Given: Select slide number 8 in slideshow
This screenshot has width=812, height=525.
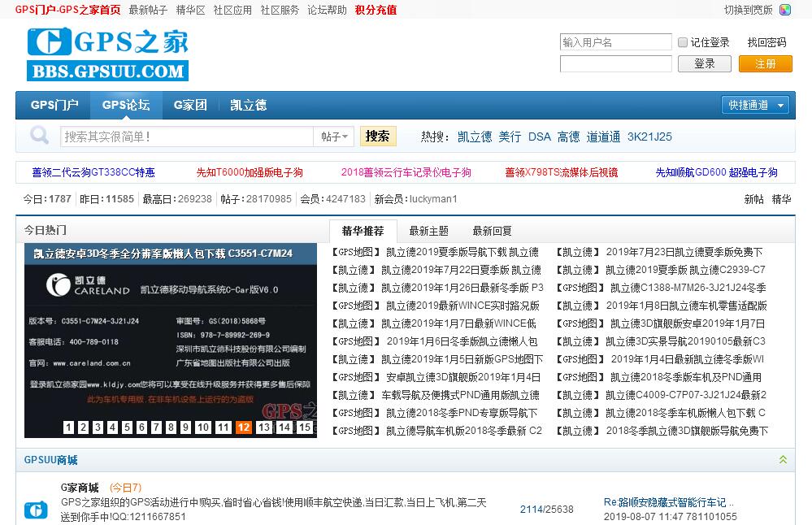Looking at the screenshot, I should (172, 427).
